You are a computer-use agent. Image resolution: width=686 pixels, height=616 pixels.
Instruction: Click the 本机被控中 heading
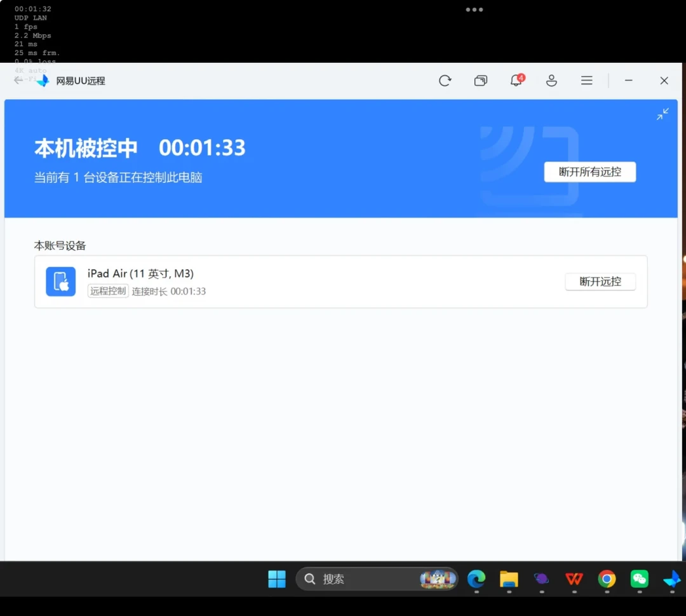(86, 148)
